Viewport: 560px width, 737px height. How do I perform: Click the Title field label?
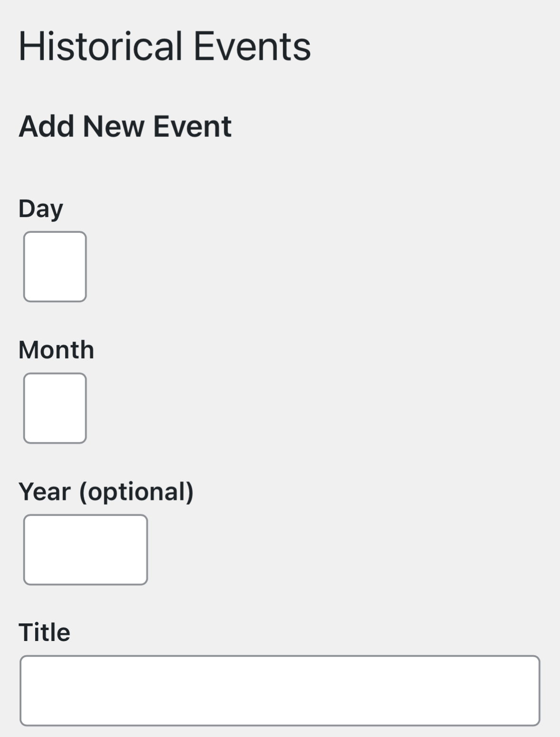(x=44, y=632)
